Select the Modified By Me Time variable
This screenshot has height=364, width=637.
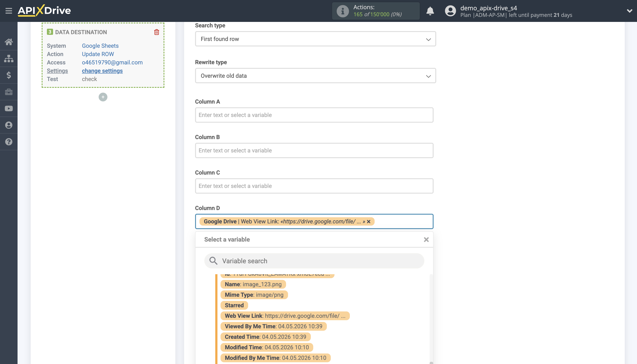(x=275, y=358)
